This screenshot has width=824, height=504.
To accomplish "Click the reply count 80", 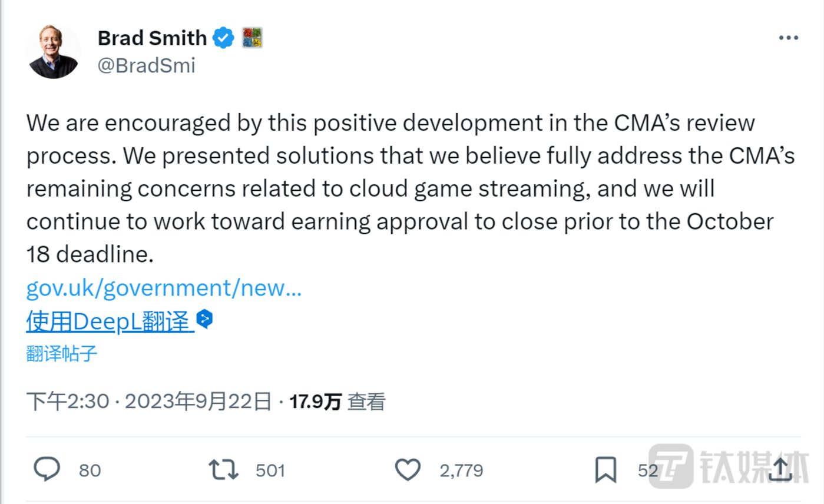I will [x=90, y=471].
